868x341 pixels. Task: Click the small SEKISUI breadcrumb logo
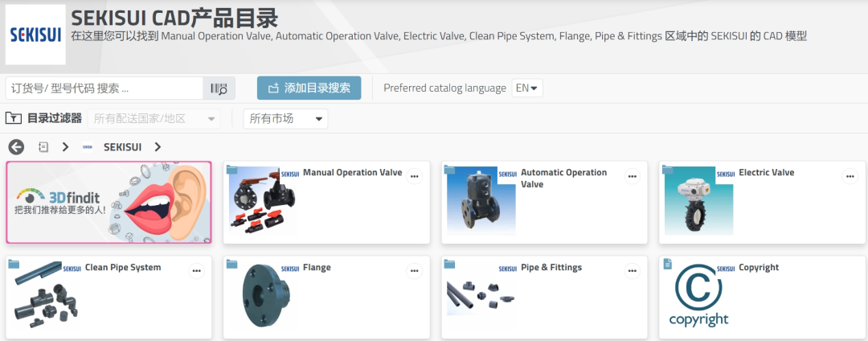tap(87, 146)
